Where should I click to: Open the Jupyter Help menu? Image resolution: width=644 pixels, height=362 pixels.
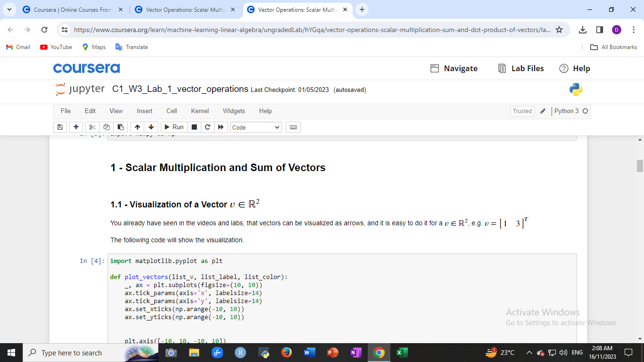pos(265,111)
